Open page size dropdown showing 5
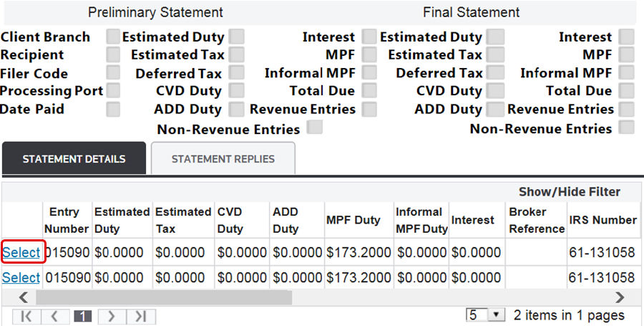Image resolution: width=644 pixels, height=326 pixels. 485,315
